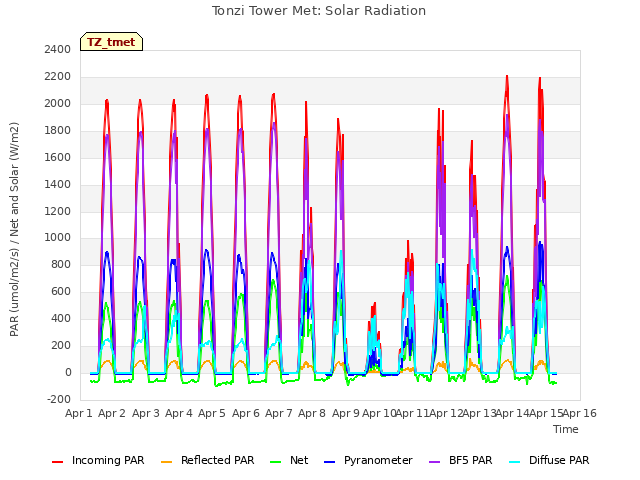Click the Apr 5 x-axis tick label
The width and height of the screenshot is (640, 480).
coord(212,413)
